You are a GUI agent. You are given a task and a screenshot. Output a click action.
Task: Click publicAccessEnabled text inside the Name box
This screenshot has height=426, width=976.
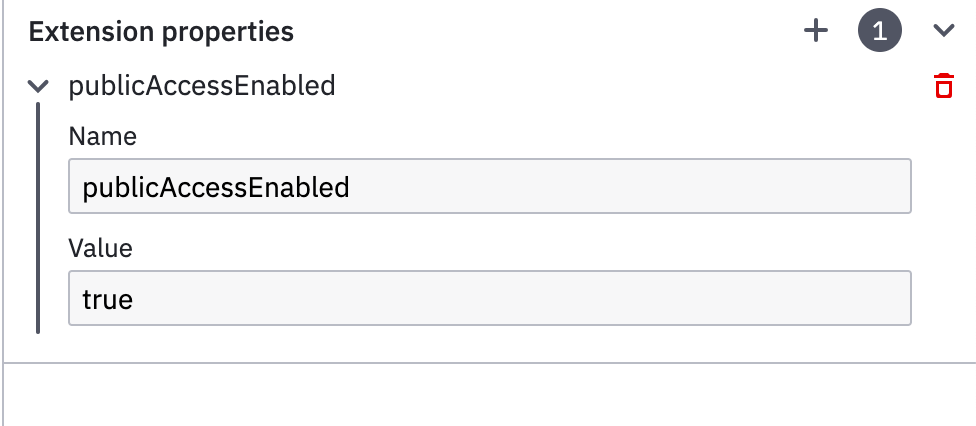click(216, 187)
